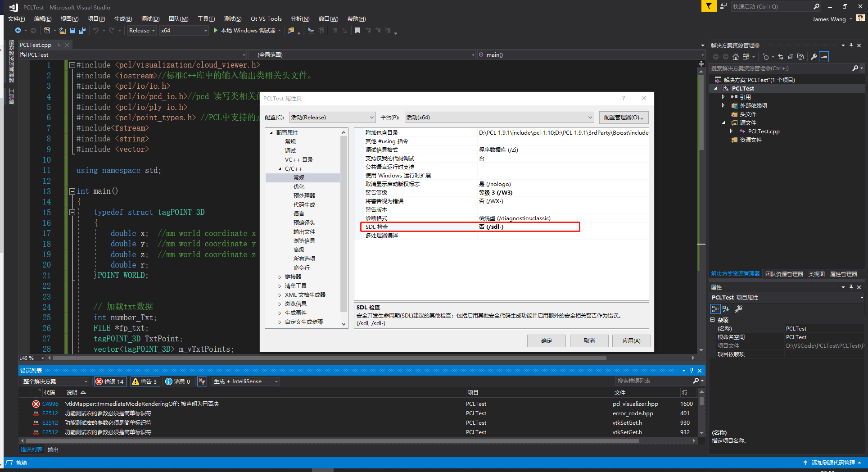
Task: Open the Build + IntelliSense dropdown
Action: 246,381
